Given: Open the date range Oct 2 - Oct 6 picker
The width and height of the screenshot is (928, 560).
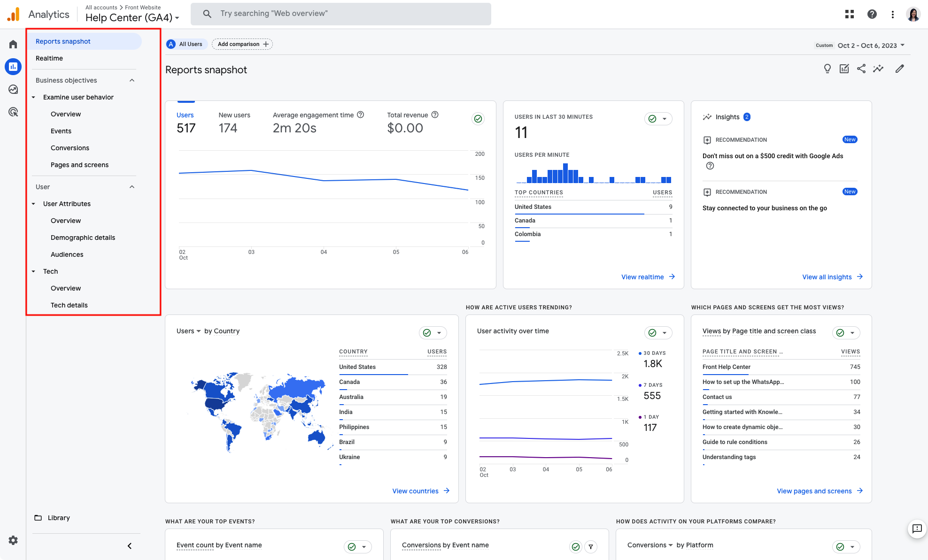Looking at the screenshot, I should (871, 46).
